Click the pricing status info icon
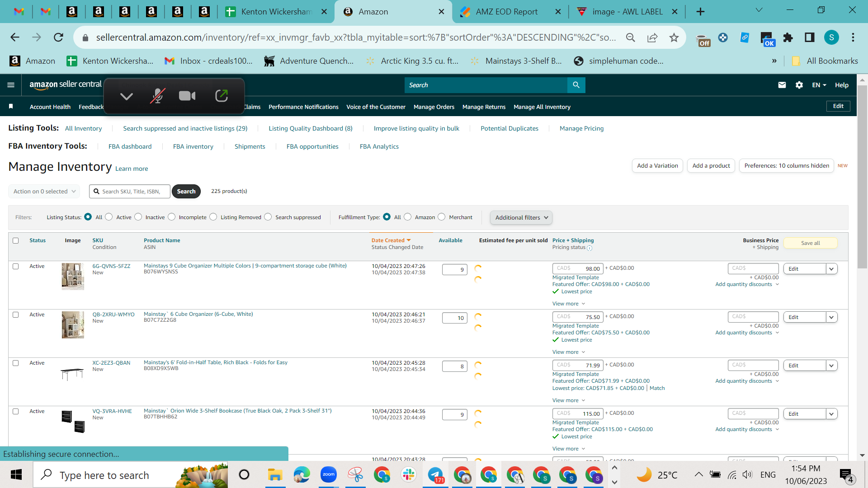Image resolution: width=868 pixels, height=488 pixels. 590,248
